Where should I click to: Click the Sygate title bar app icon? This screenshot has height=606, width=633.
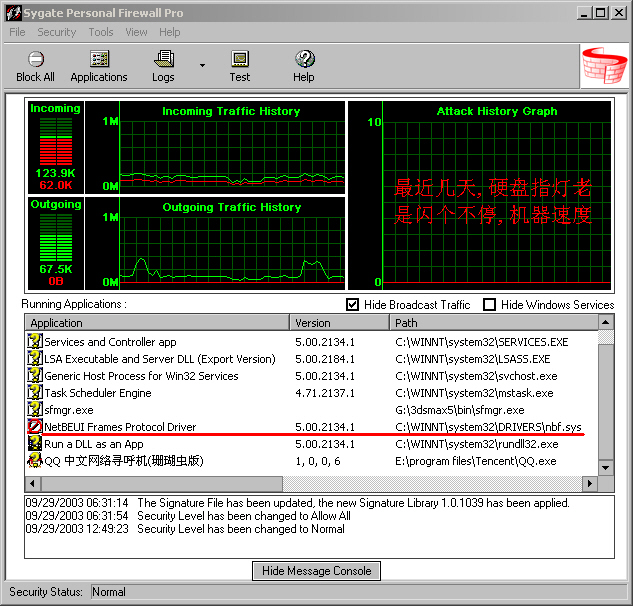point(13,13)
